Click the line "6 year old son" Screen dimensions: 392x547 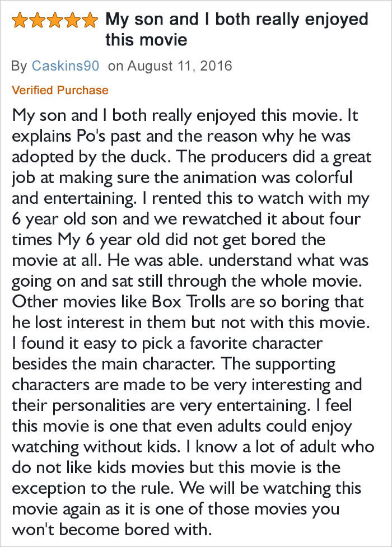(64, 219)
